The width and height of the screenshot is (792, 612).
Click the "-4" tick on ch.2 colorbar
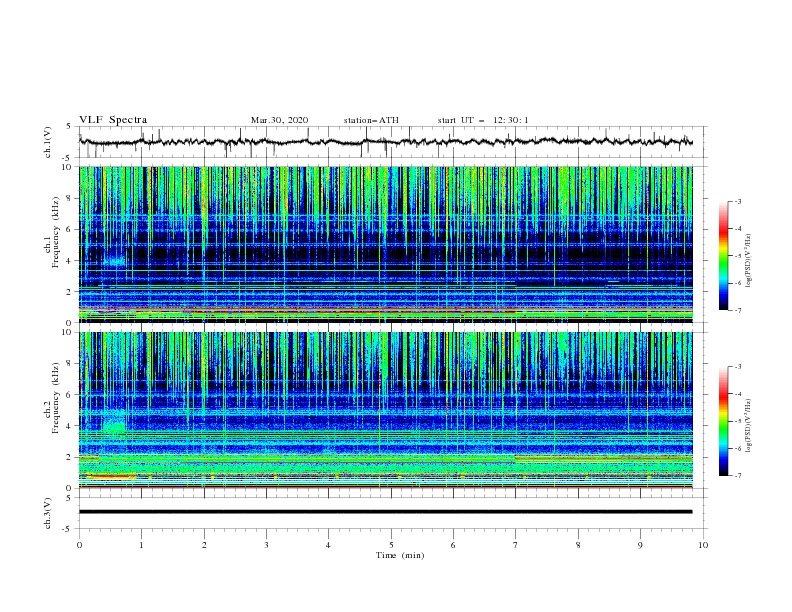(x=738, y=394)
